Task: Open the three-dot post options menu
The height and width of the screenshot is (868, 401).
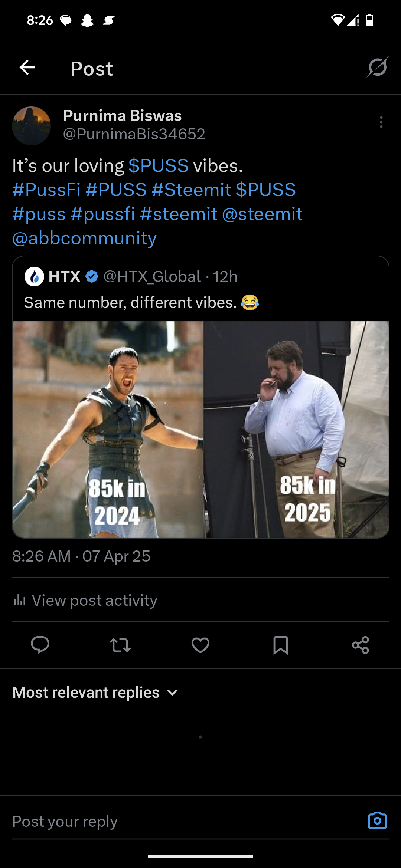Action: pyautogui.click(x=381, y=122)
